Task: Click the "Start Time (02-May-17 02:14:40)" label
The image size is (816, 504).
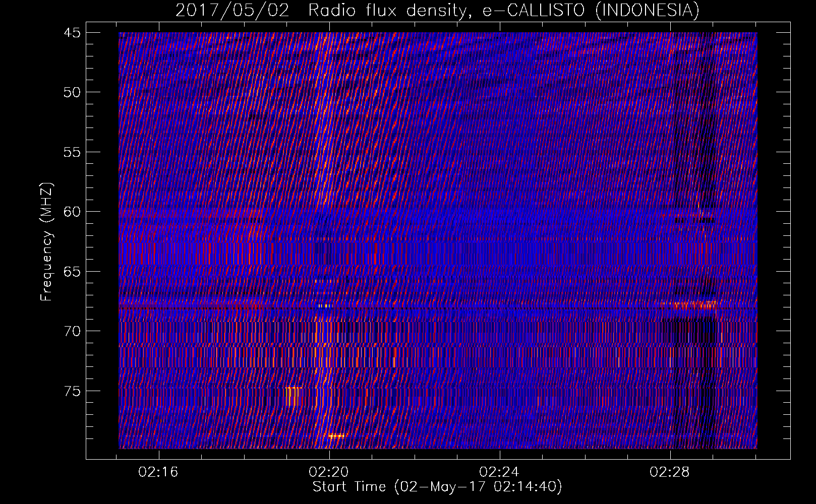Action: pyautogui.click(x=437, y=487)
